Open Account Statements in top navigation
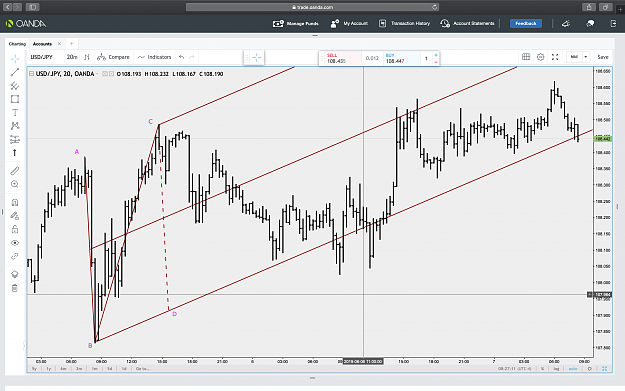625x391 pixels. click(467, 24)
